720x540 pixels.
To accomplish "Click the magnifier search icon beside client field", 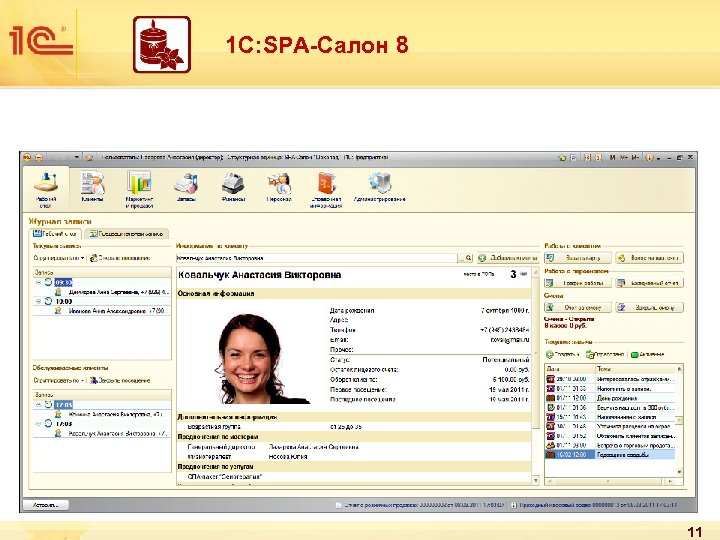I will [468, 258].
